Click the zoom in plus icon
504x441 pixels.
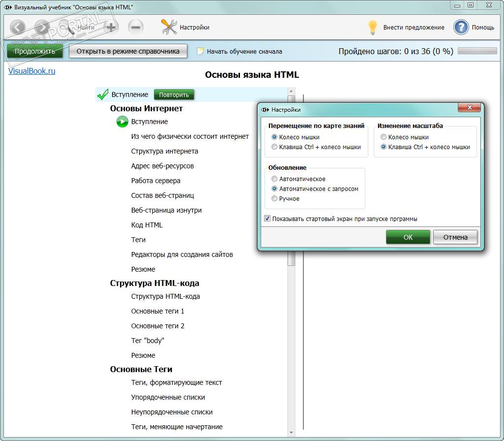[111, 27]
